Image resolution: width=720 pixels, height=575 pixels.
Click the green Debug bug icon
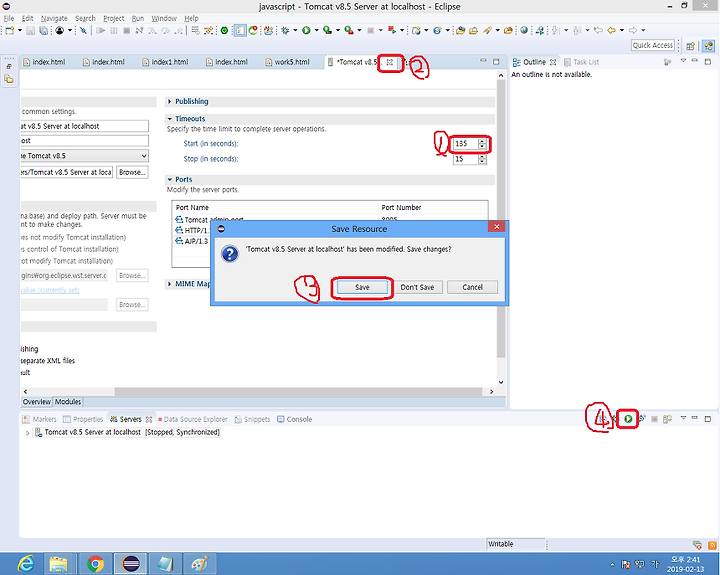[285, 30]
